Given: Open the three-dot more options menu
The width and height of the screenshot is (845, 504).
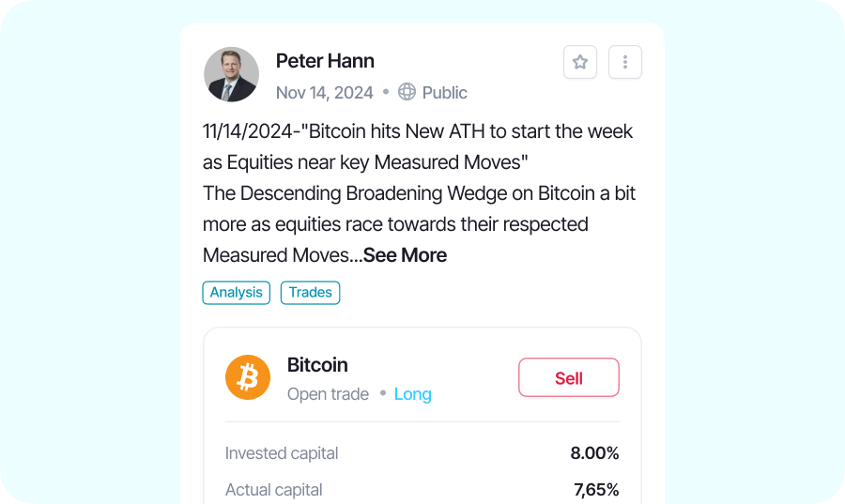Looking at the screenshot, I should tap(625, 62).
